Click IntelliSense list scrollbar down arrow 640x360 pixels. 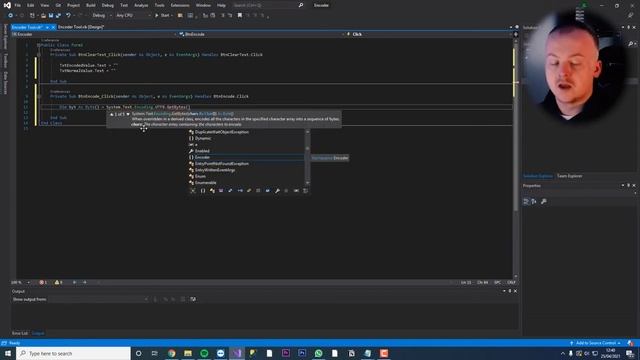[x=307, y=183]
